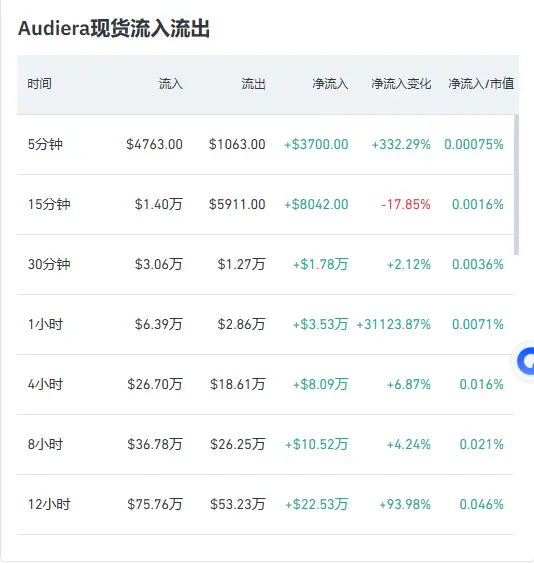Click the 净流入变化 column header
The image size is (534, 563).
click(401, 84)
